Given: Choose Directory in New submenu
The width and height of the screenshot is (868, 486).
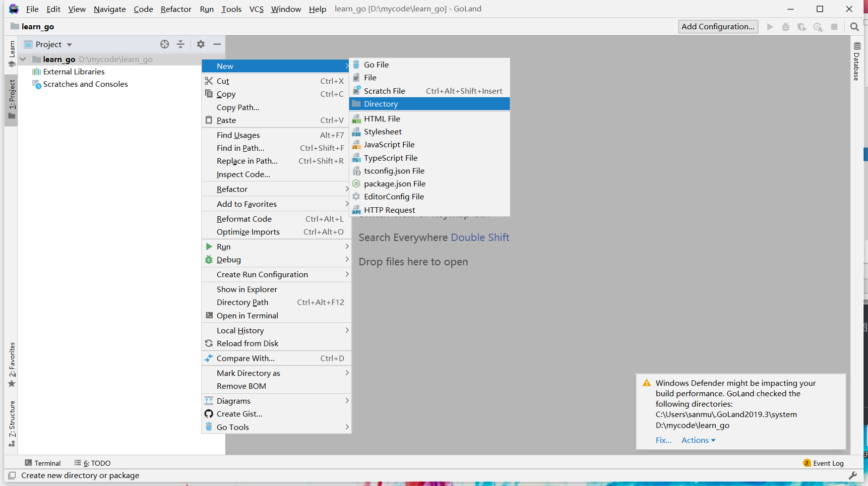Looking at the screenshot, I should (x=430, y=104).
